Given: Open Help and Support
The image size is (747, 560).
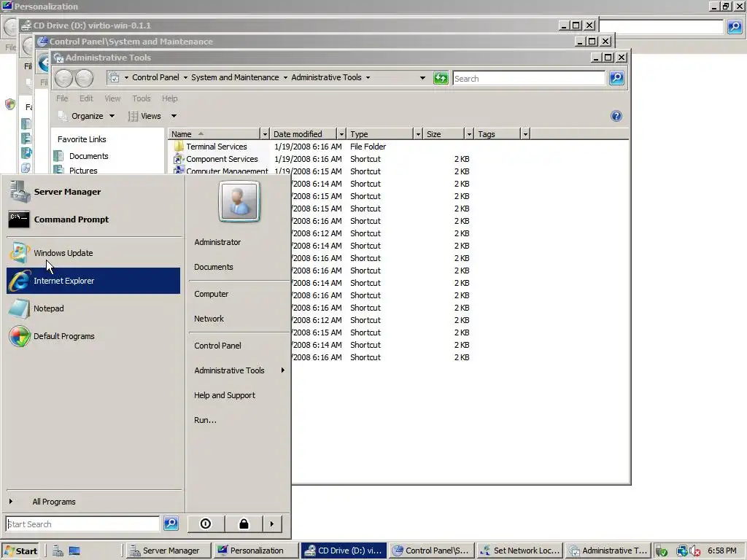Looking at the screenshot, I should point(225,394).
